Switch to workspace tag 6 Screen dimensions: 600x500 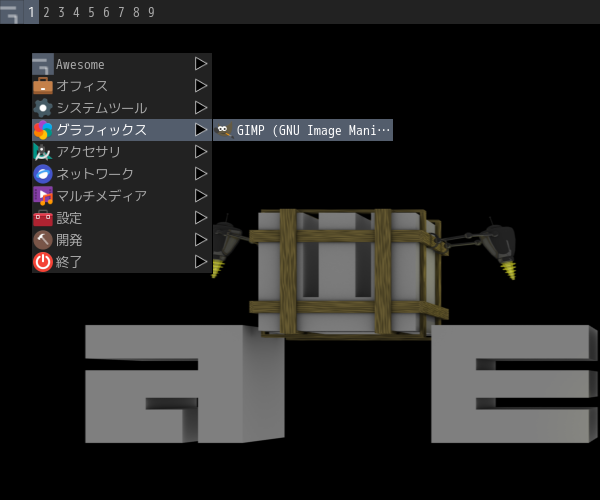pos(106,12)
